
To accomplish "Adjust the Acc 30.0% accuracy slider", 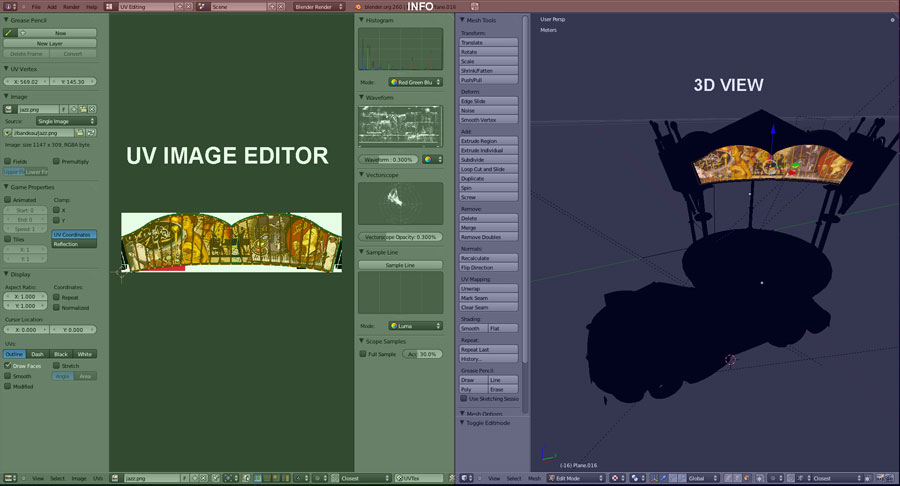I will [422, 354].
